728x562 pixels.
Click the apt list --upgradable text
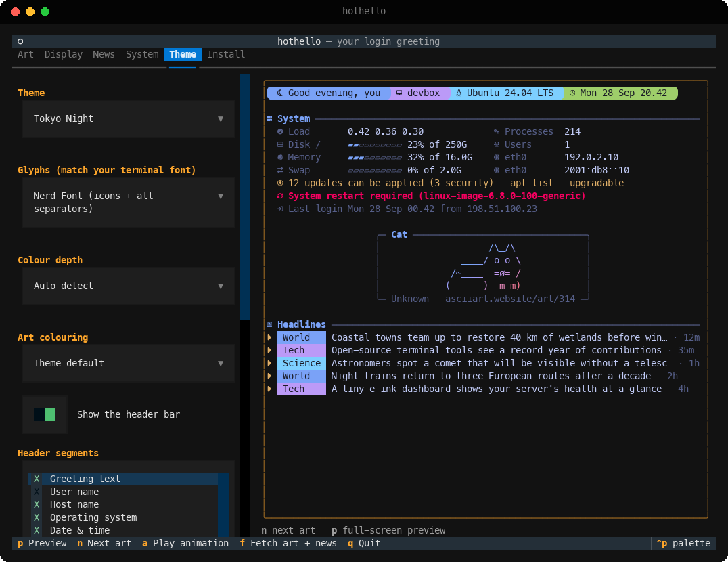pyautogui.click(x=567, y=183)
